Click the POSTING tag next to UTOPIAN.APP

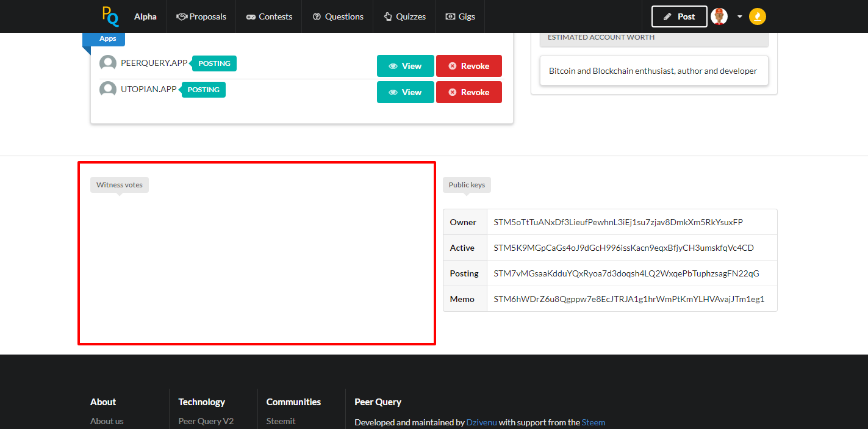pos(204,90)
